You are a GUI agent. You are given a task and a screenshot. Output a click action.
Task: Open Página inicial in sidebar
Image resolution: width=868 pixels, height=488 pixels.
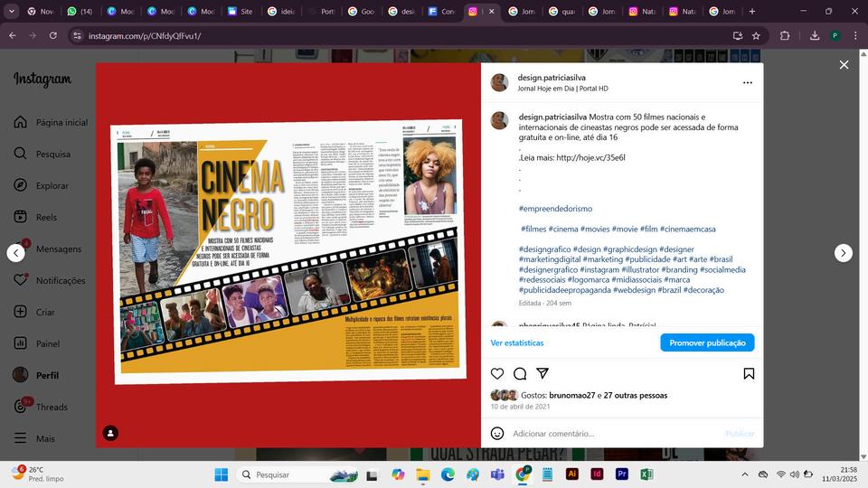click(51, 122)
